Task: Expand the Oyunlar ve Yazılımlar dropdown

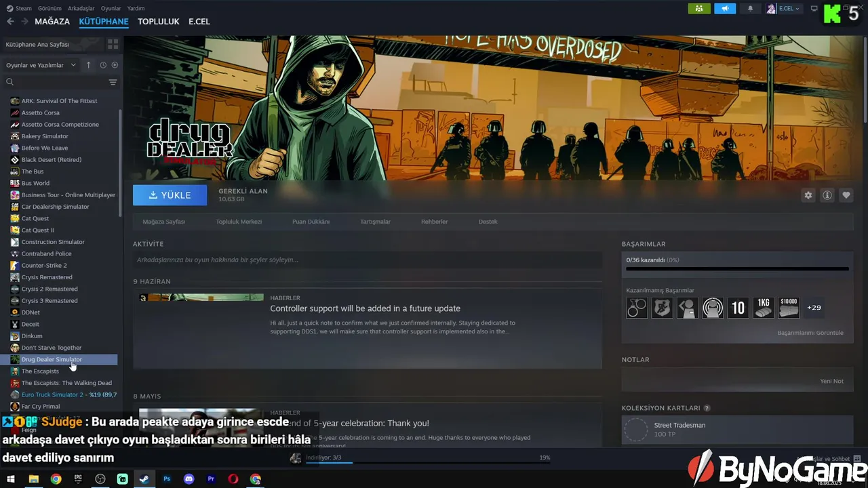Action: tap(41, 65)
